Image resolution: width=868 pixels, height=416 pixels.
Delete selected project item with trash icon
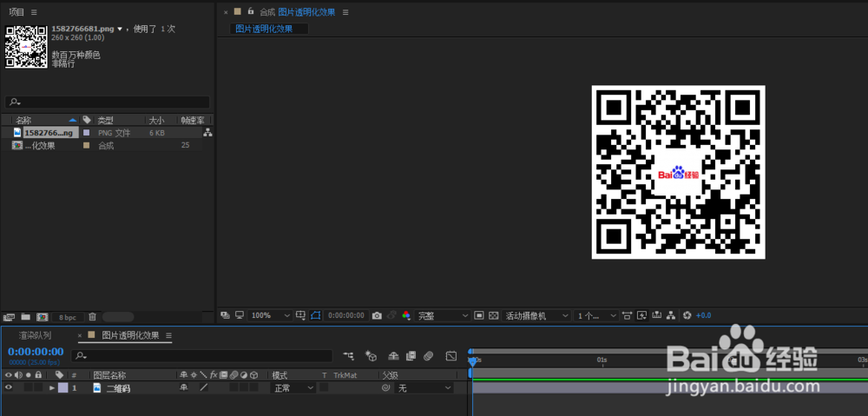point(93,317)
